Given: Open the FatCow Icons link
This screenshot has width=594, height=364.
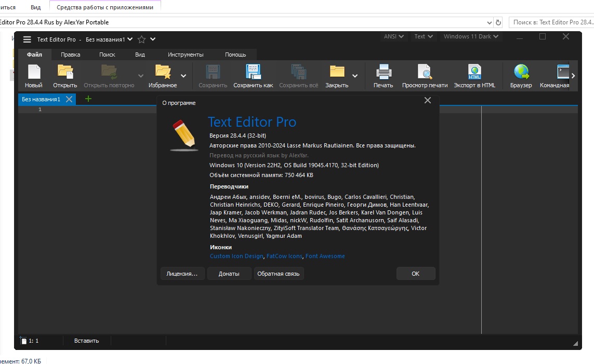Looking at the screenshot, I should (284, 256).
